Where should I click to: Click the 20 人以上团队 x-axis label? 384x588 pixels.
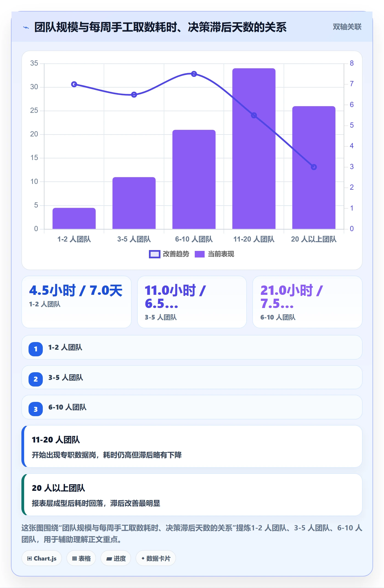tap(314, 239)
